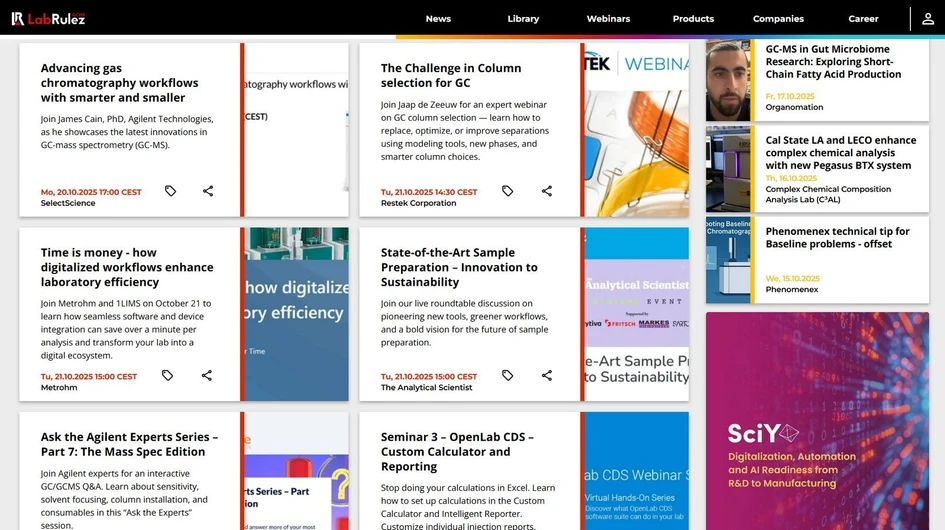
Task: Share the Challenge in Column selection webinar
Action: point(547,191)
